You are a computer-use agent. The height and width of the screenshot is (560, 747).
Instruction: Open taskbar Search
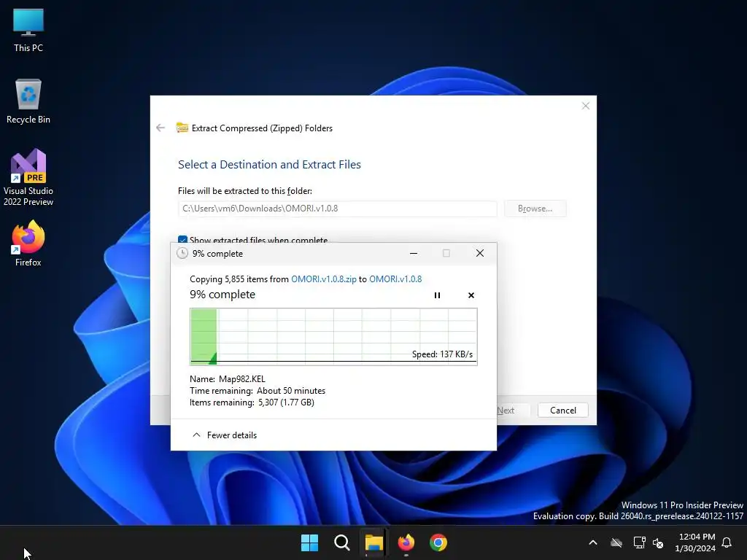(x=341, y=542)
